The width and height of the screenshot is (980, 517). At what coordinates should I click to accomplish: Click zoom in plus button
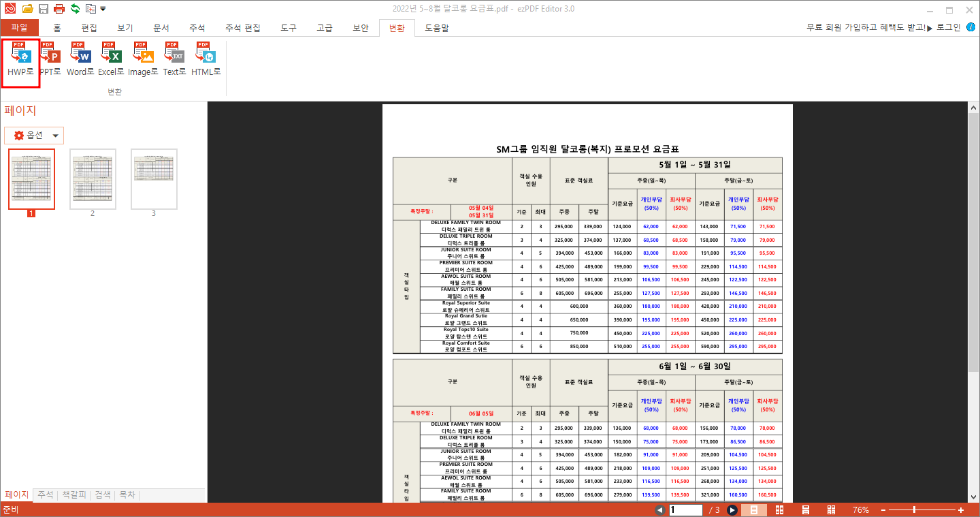pos(961,510)
